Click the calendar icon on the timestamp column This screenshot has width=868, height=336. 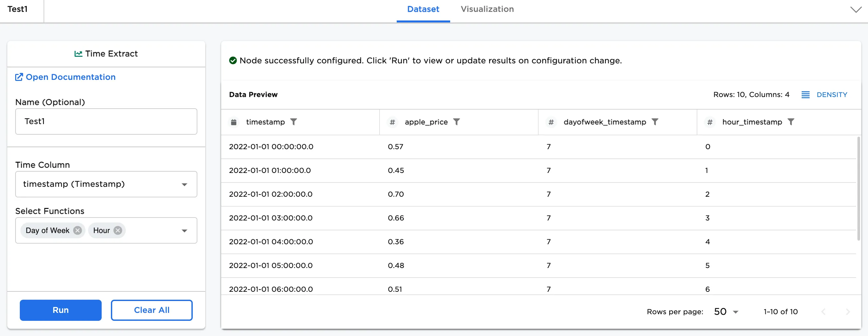(x=234, y=122)
